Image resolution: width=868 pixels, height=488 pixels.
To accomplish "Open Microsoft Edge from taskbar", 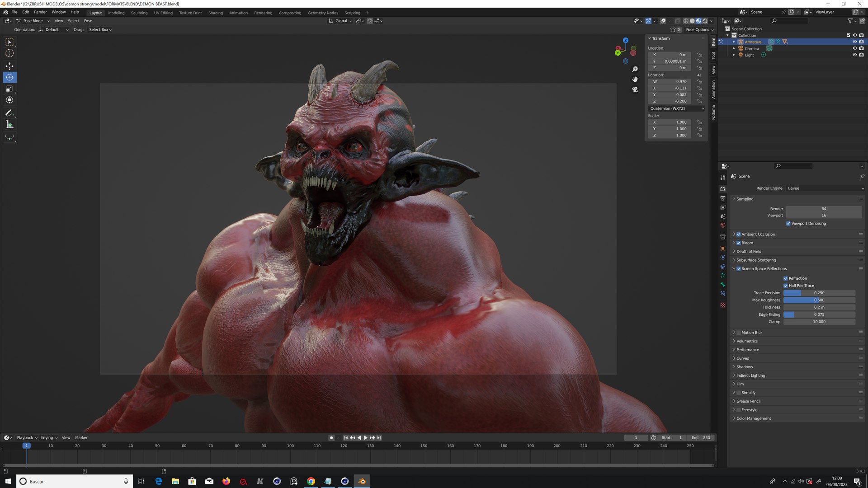I will point(158,481).
